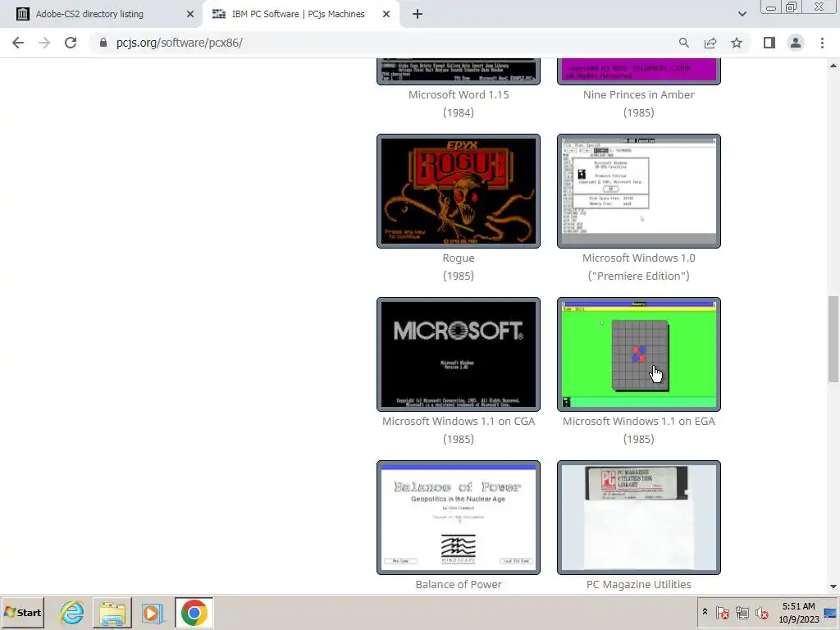This screenshot has width=840, height=630.
Task: Open the search/zoom magnifier in address bar
Action: point(683,43)
